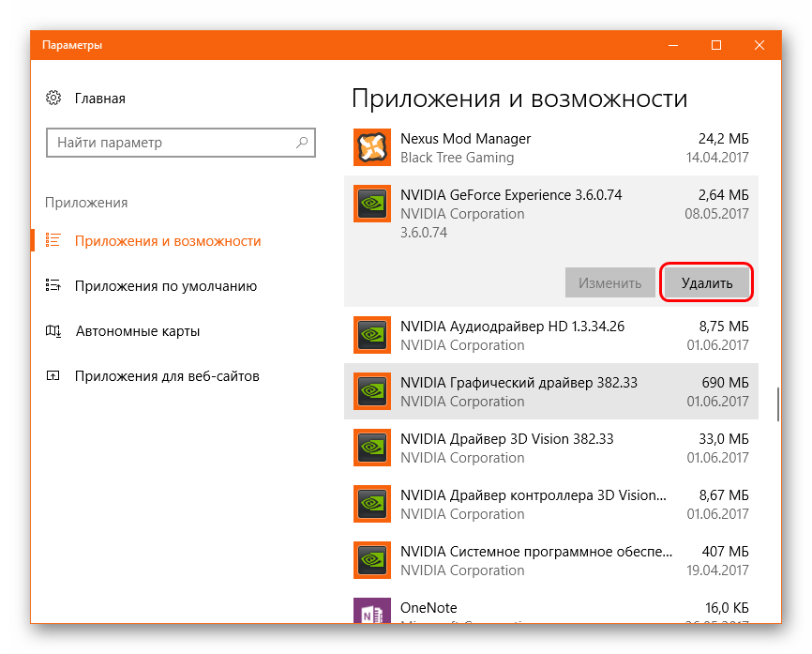Click the NVIDIA GeForce Experience icon
Image resolution: width=812 pixels, height=654 pixels.
[371, 204]
